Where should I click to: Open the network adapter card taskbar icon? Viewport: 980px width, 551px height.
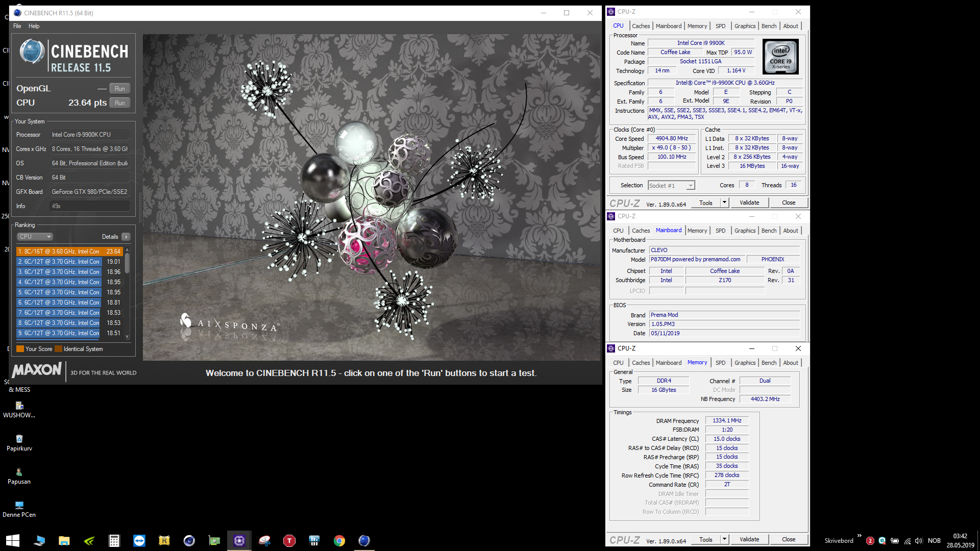pyautogui.click(x=214, y=540)
